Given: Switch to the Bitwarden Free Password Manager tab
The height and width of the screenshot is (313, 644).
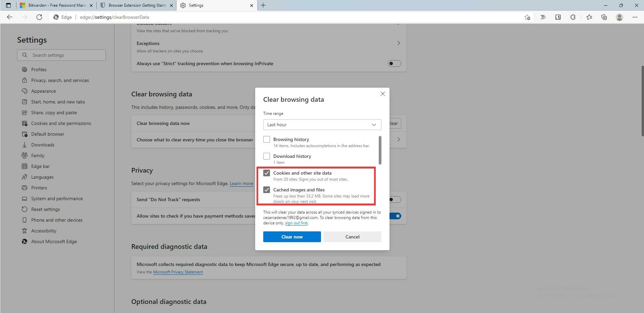Looking at the screenshot, I should click(56, 5).
